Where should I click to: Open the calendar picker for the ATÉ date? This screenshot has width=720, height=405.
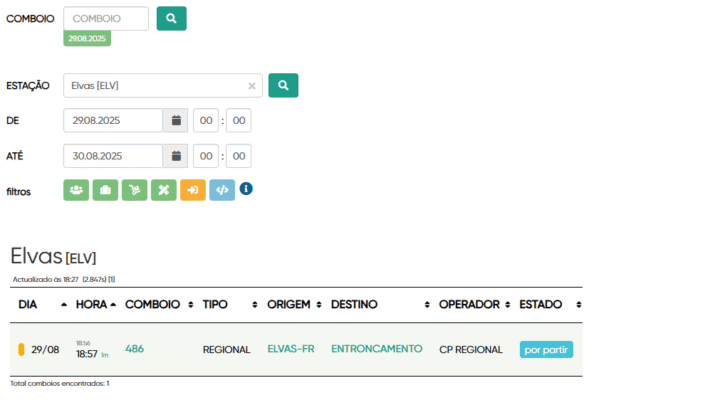[176, 156]
